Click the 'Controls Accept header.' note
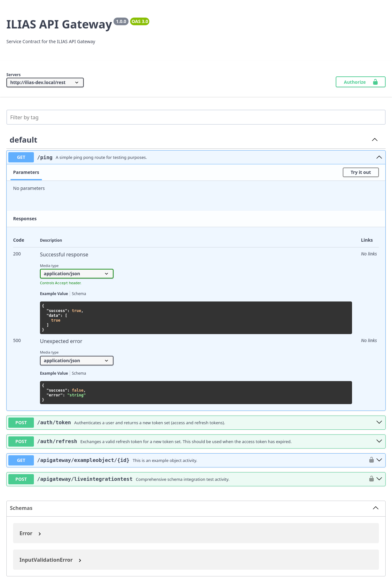The image size is (392, 586). click(61, 283)
